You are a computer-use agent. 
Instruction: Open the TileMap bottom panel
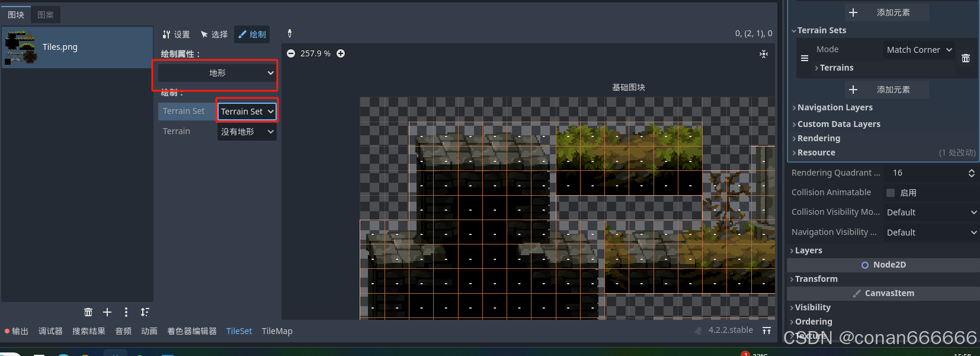click(x=277, y=331)
